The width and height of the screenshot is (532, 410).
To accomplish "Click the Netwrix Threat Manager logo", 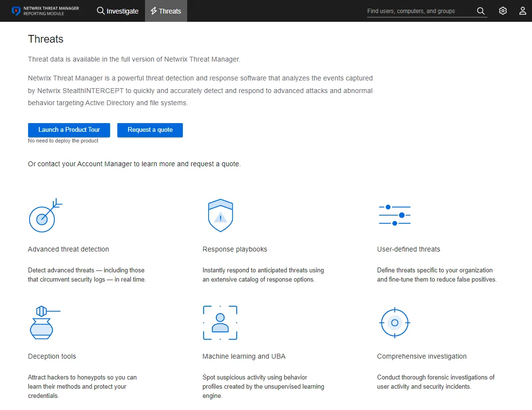I will [x=45, y=11].
